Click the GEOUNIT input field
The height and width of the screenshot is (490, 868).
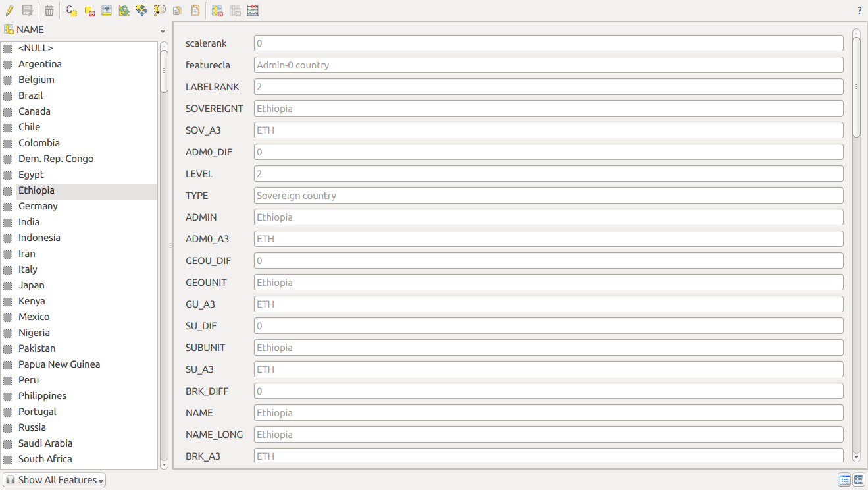pos(548,283)
